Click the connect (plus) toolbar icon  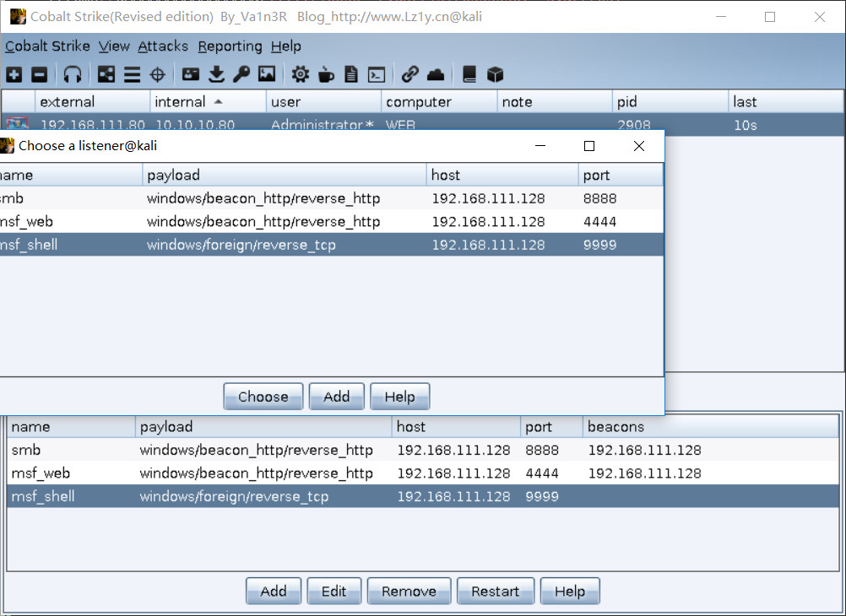click(14, 74)
